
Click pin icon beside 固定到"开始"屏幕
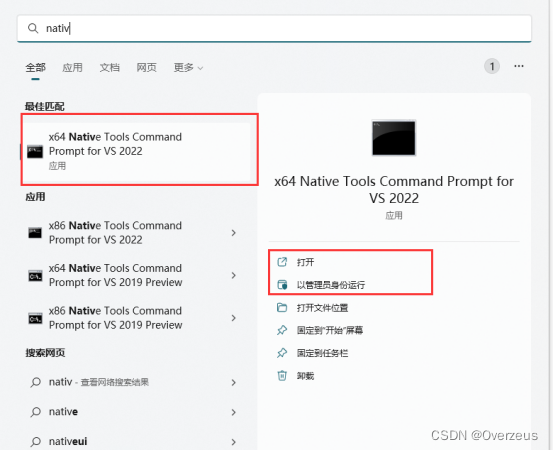(x=282, y=330)
